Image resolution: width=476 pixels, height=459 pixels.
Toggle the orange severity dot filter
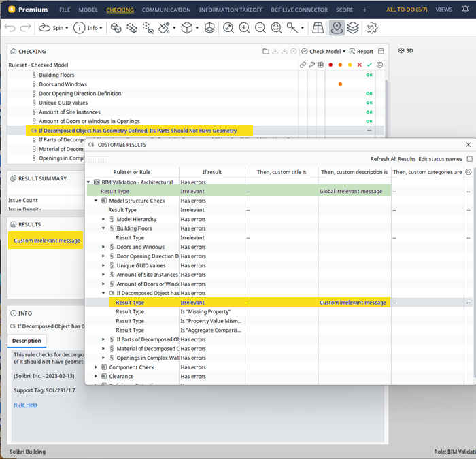point(340,65)
